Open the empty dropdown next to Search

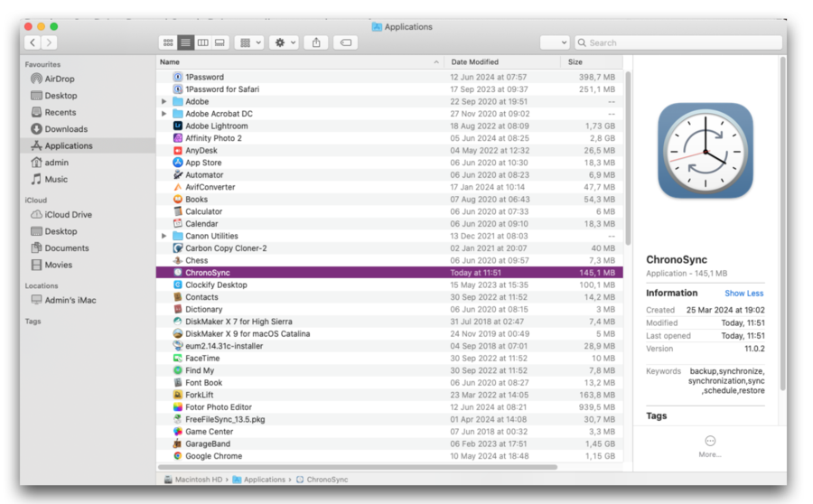click(555, 42)
